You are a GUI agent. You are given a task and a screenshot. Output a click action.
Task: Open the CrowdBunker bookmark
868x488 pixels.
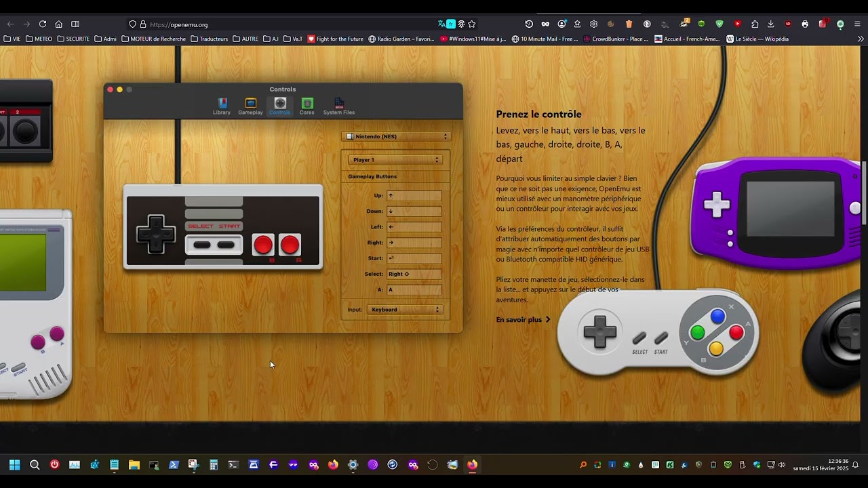[x=616, y=39]
